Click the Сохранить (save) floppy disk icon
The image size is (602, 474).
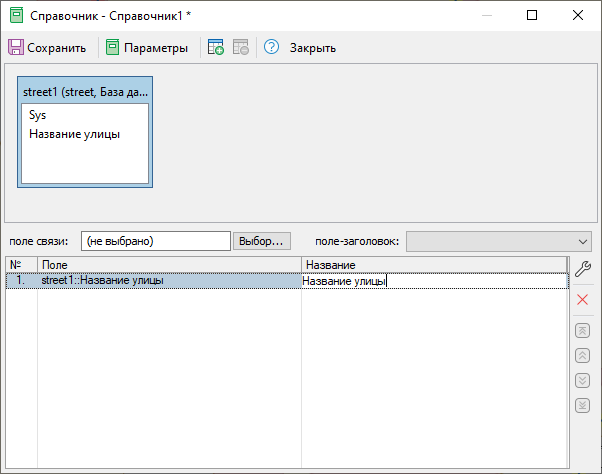pyautogui.click(x=16, y=47)
